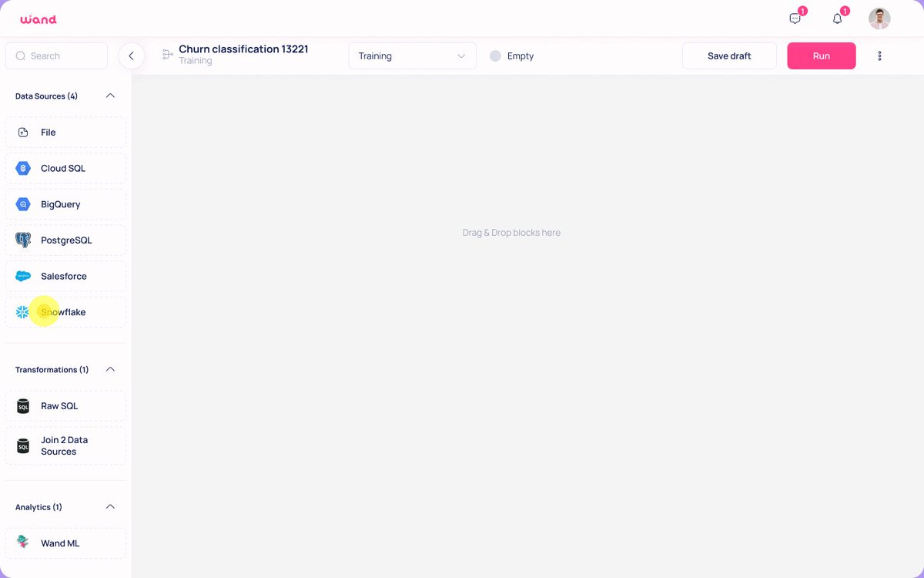The width and height of the screenshot is (924, 578).
Task: Collapse the Transformations section
Action: (110, 370)
